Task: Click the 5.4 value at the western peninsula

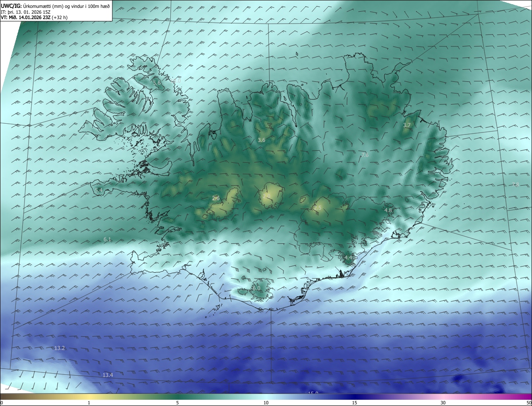Action: [99, 190]
